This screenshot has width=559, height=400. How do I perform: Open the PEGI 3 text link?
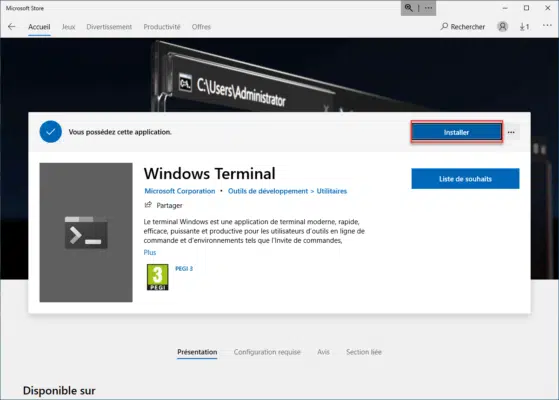(x=184, y=268)
